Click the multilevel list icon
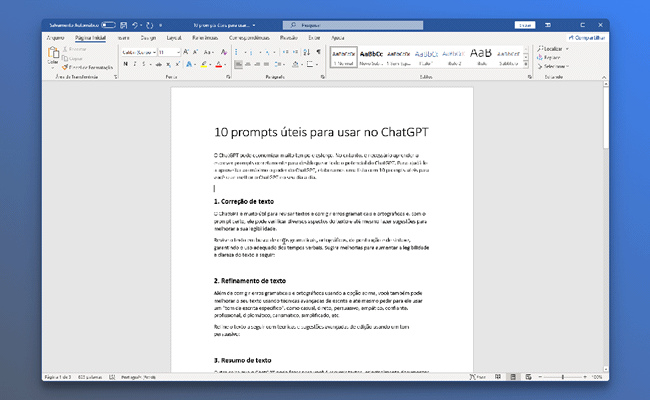 pos(267,52)
